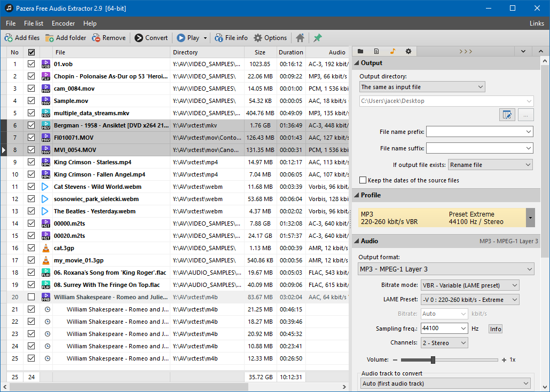Sort list by Size column header
This screenshot has height=392, width=550.
tap(260, 52)
